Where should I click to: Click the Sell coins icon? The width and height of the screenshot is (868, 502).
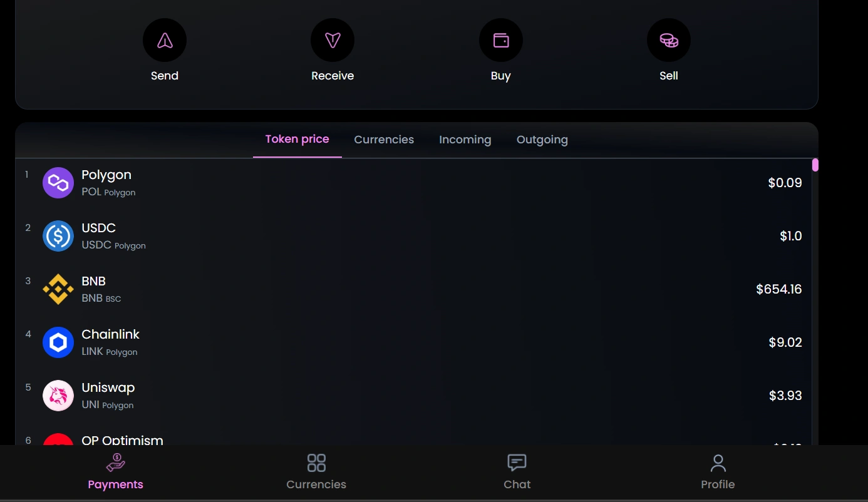pos(669,40)
